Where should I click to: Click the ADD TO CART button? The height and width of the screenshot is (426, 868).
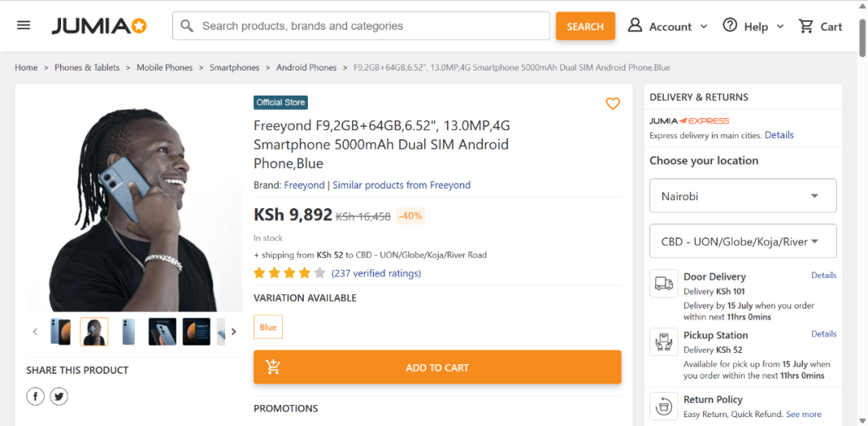(x=437, y=367)
